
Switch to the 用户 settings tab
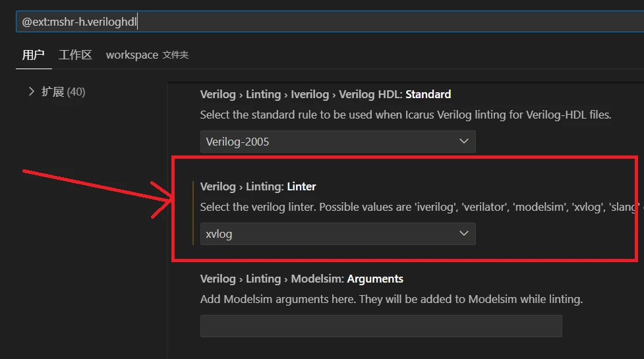coord(33,55)
